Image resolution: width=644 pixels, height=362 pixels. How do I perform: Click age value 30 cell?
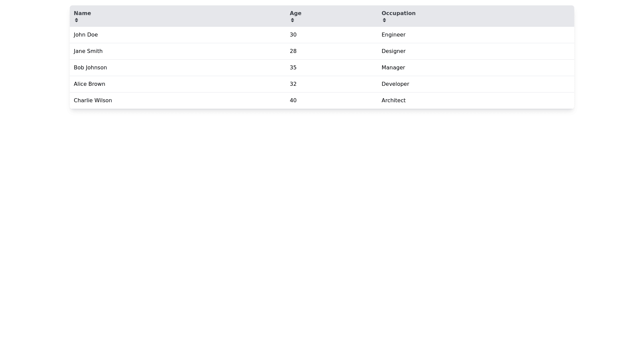tap(293, 35)
